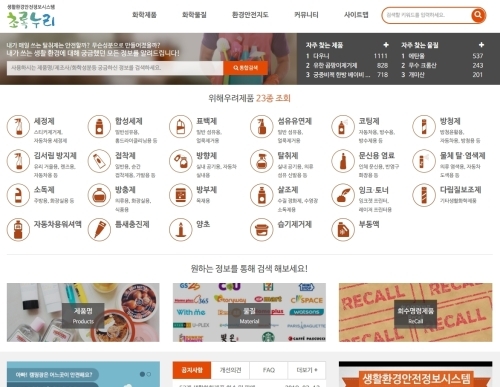The width and height of the screenshot is (500, 387).
Task: Click the 생활환경안전정보시스템 banner at bottom
Action: pyautogui.click(x=415, y=374)
